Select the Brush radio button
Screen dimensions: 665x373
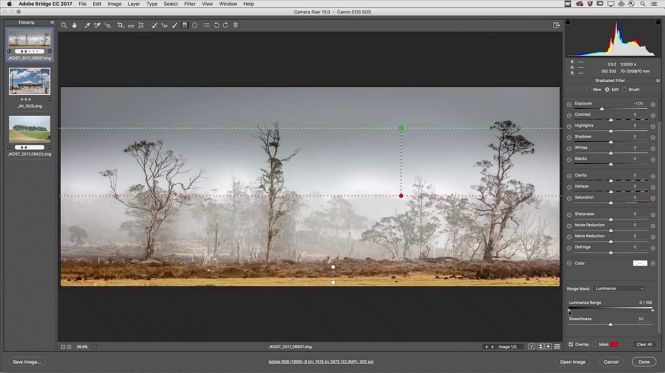coord(625,90)
